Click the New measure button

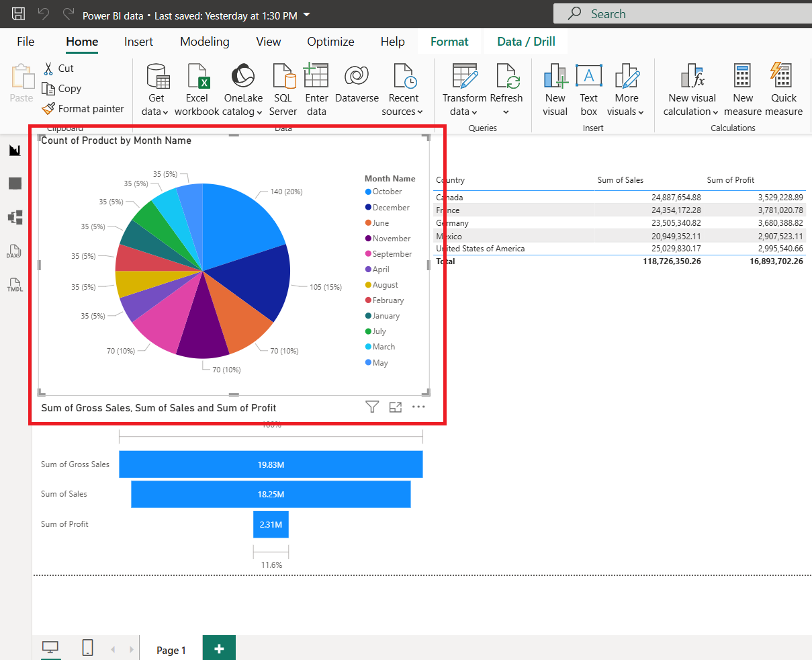point(742,90)
